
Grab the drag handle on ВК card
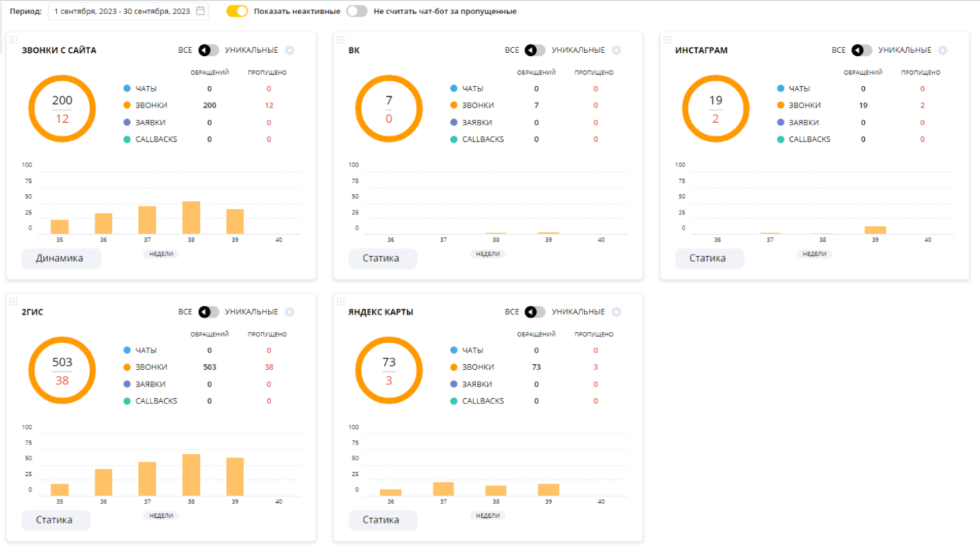[x=341, y=39]
